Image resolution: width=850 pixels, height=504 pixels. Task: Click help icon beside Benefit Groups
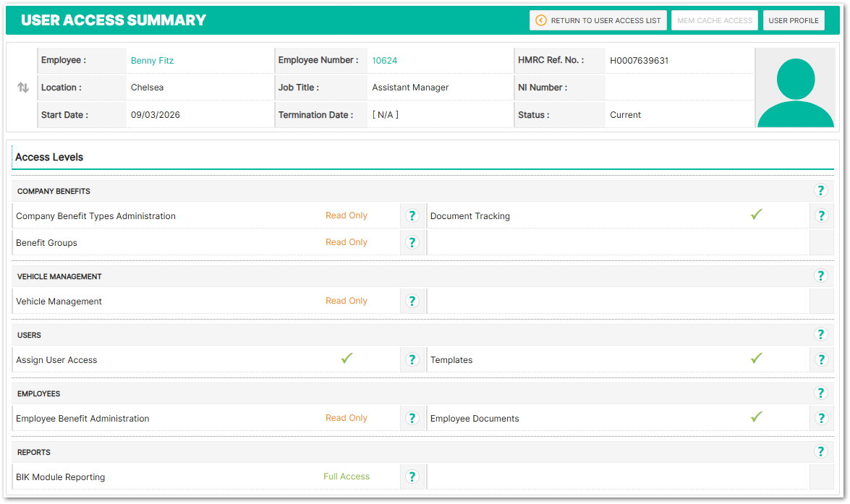click(412, 242)
